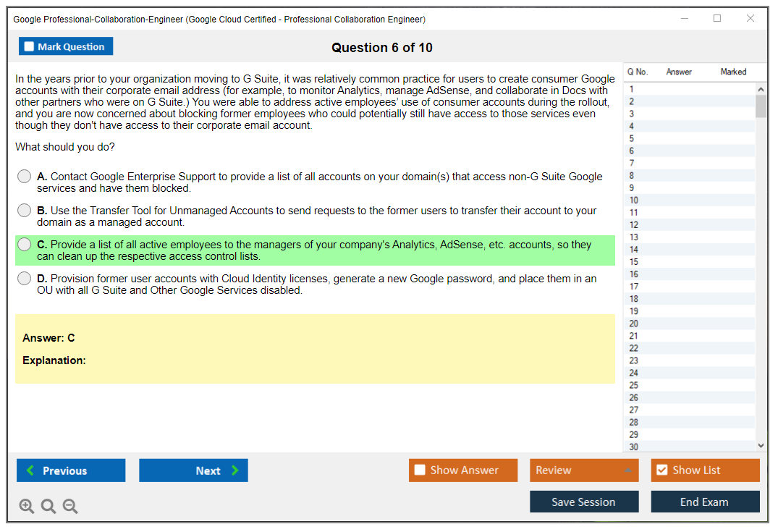778x532 pixels.
Task: Go to the Next question
Action: [193, 470]
